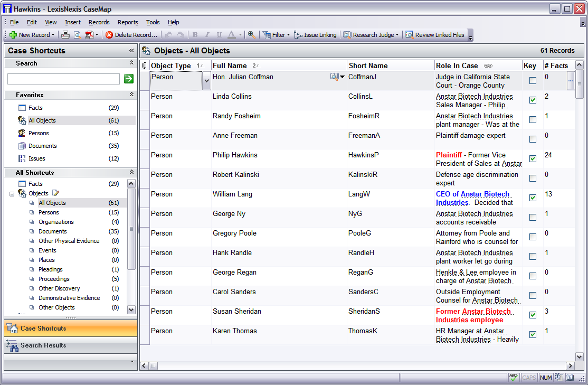Viewport: 588px width, 385px height.
Task: Click the edit pencil icon beside Objects
Action: [56, 193]
